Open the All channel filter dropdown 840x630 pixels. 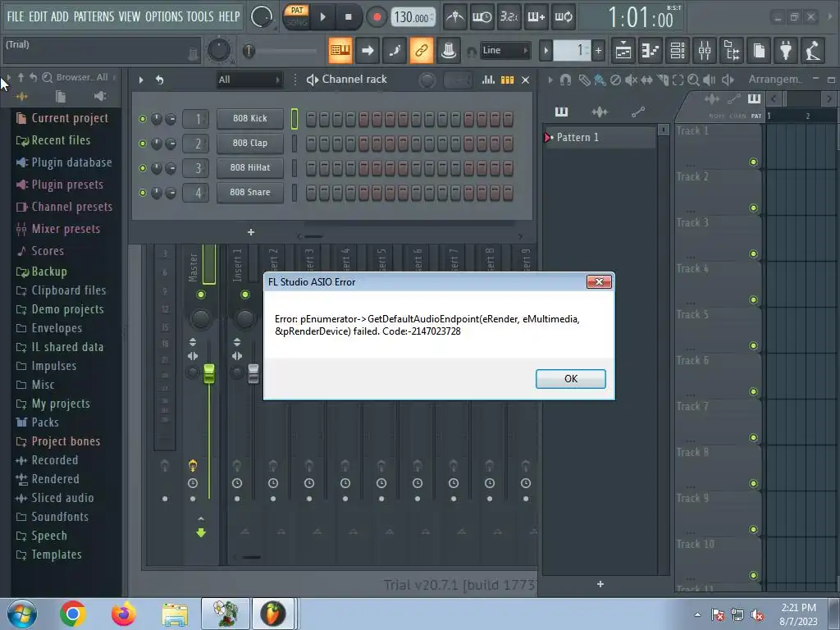pos(249,80)
